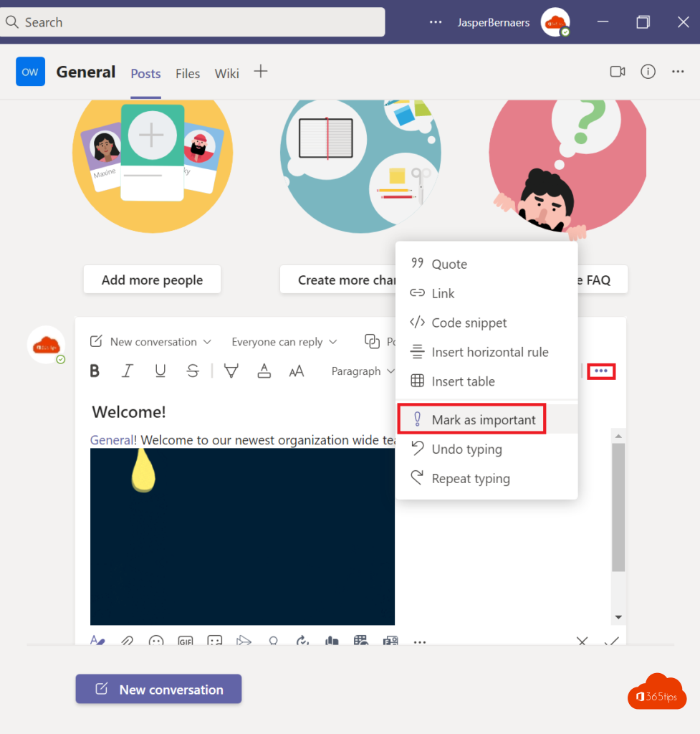Click the Search box in the title bar

(192, 22)
